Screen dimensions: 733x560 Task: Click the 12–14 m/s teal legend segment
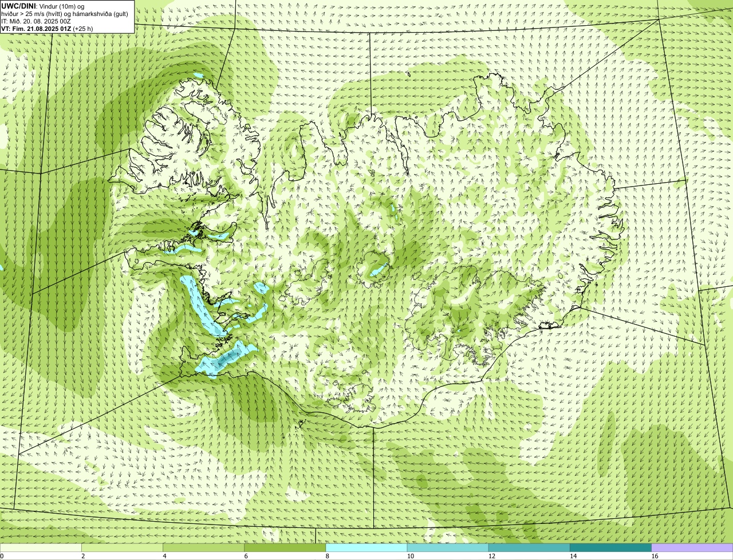pos(529,547)
